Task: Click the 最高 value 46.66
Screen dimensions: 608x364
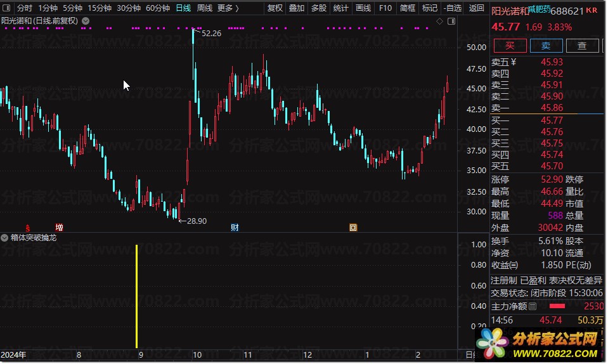Action: [x=552, y=191]
